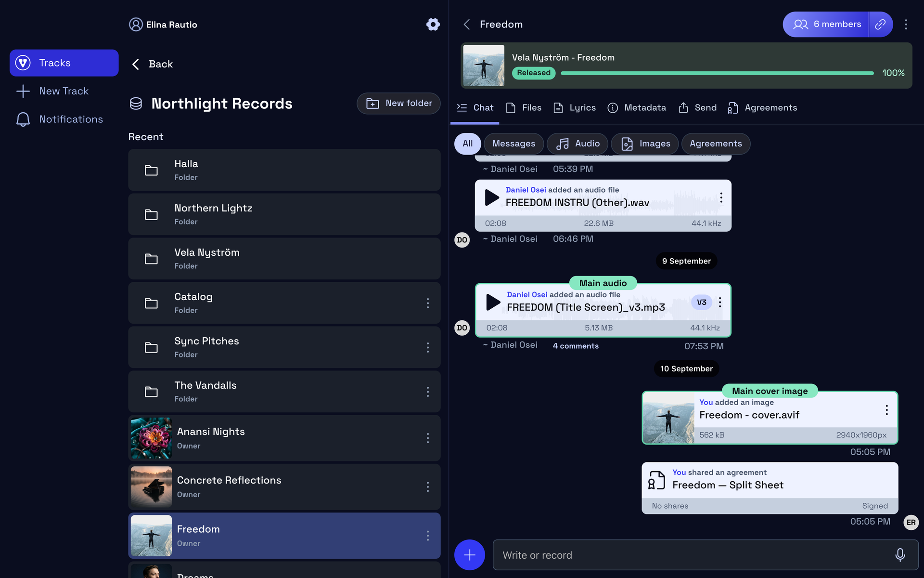This screenshot has height=578, width=924.
Task: Click the New folder button
Action: point(398,104)
